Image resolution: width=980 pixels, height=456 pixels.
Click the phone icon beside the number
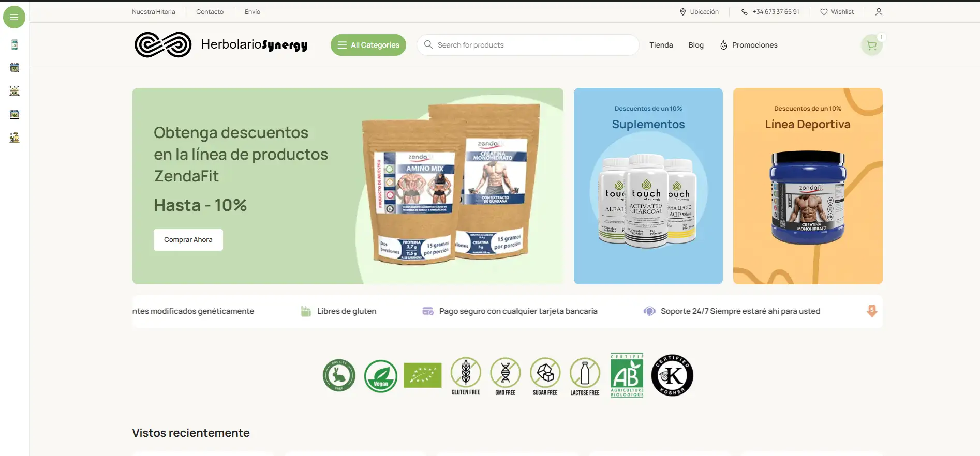pyautogui.click(x=744, y=12)
